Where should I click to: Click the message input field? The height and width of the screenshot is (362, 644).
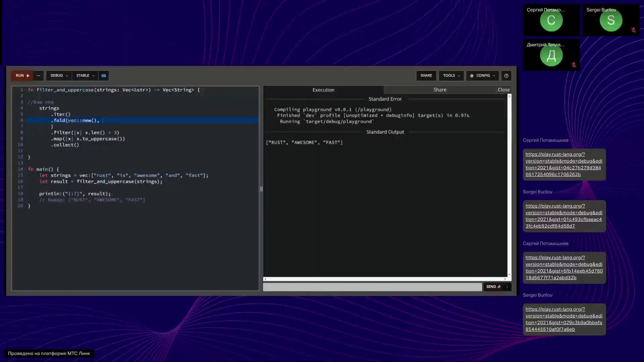(x=372, y=287)
